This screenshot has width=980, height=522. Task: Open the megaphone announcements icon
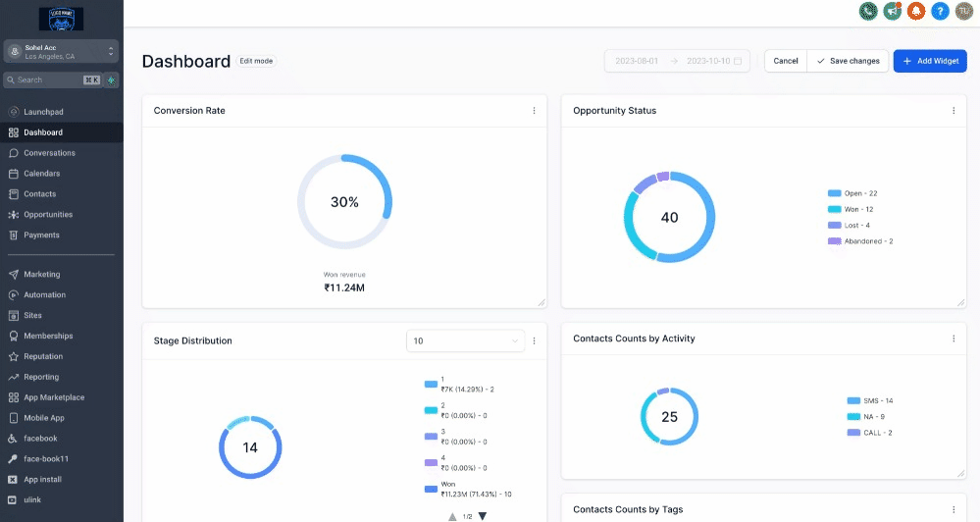tap(892, 11)
